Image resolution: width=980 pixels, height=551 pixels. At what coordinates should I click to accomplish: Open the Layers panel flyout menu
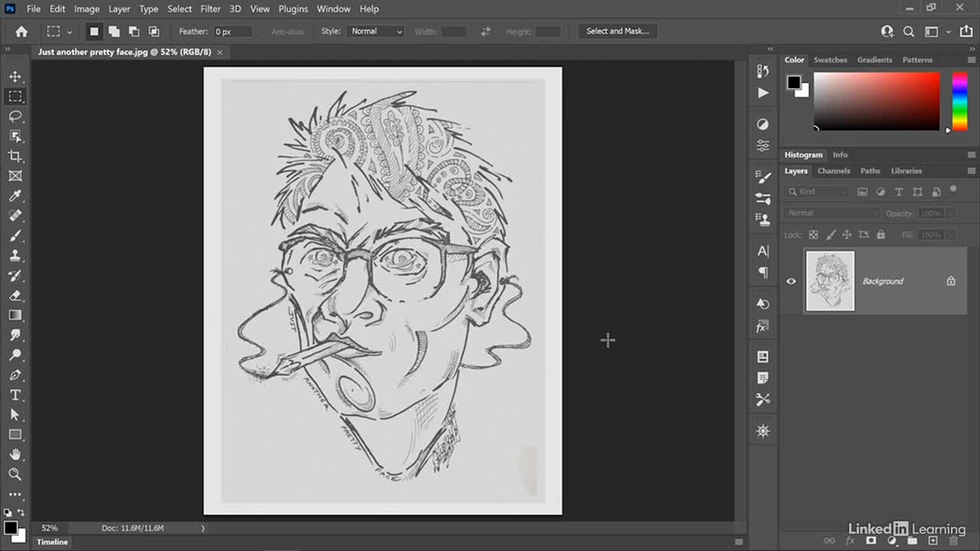click(x=972, y=171)
